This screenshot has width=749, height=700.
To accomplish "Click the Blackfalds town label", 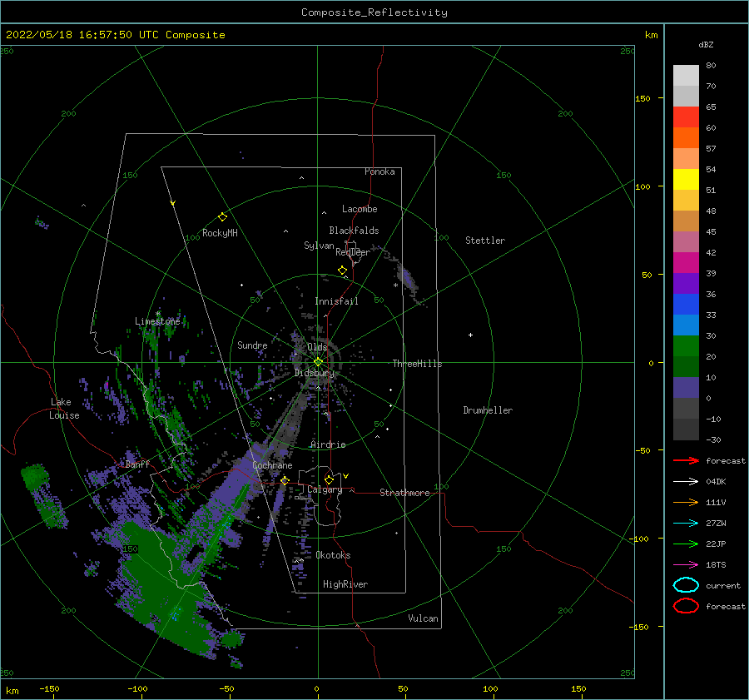I will 354,231.
